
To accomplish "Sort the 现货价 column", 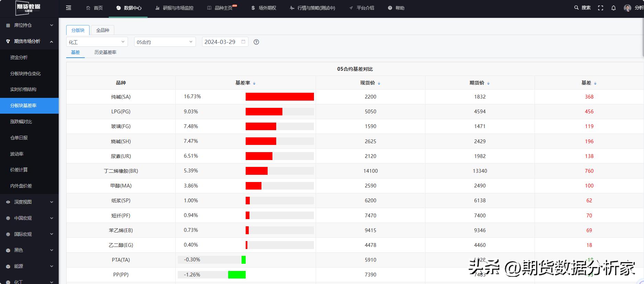I will [x=379, y=83].
